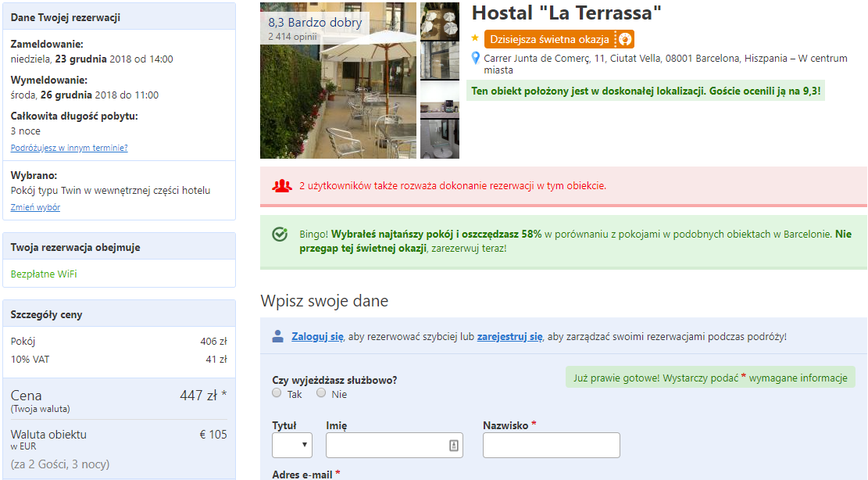
Task: Click into the Imię input field
Action: tap(394, 445)
